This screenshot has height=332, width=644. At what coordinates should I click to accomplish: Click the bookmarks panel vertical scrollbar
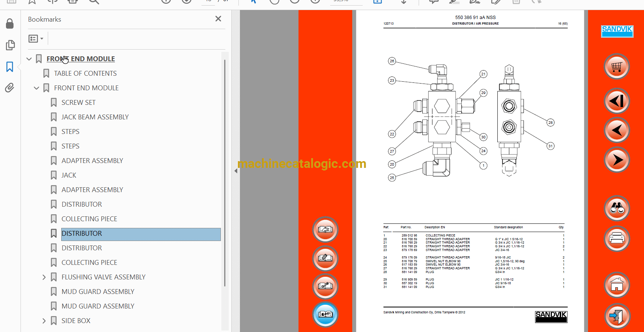(225, 173)
